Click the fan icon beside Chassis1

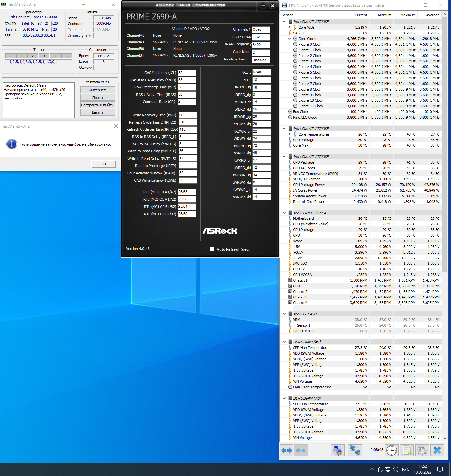point(290,280)
